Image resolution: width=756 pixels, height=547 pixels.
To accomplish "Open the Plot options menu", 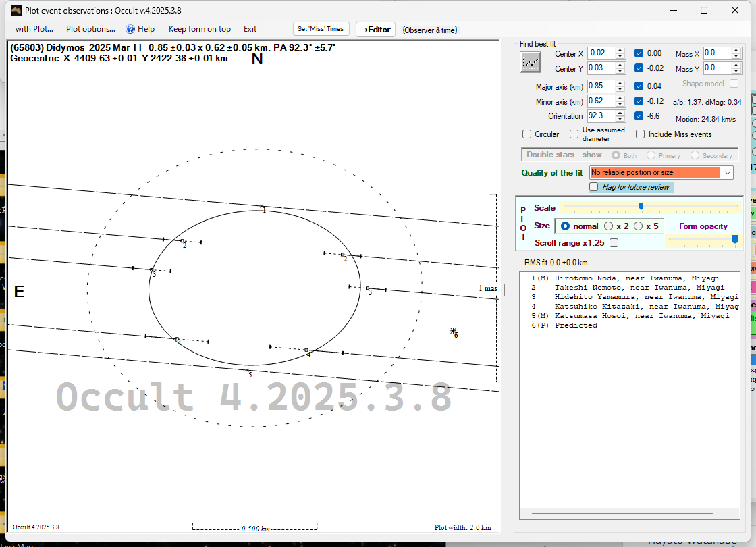I will coord(90,29).
